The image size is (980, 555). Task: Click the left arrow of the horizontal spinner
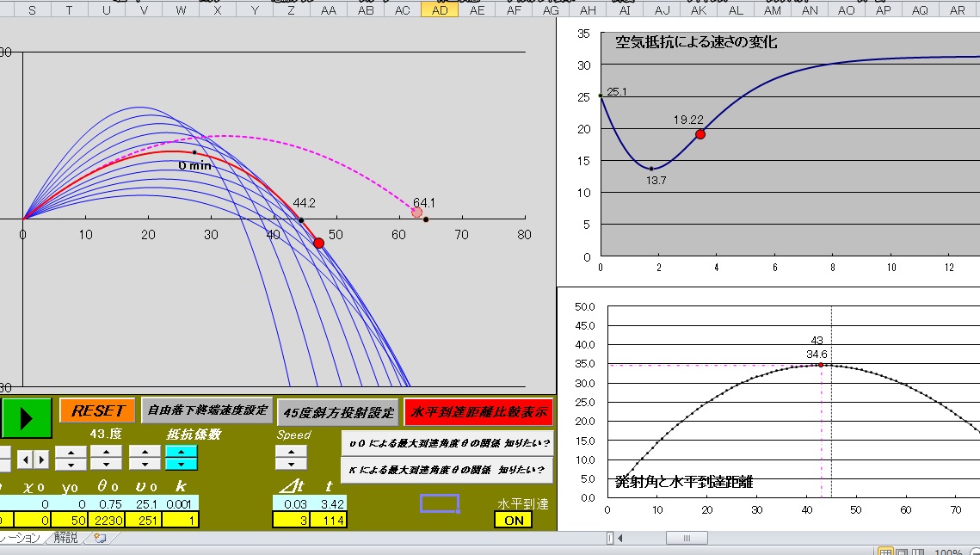click(25, 460)
